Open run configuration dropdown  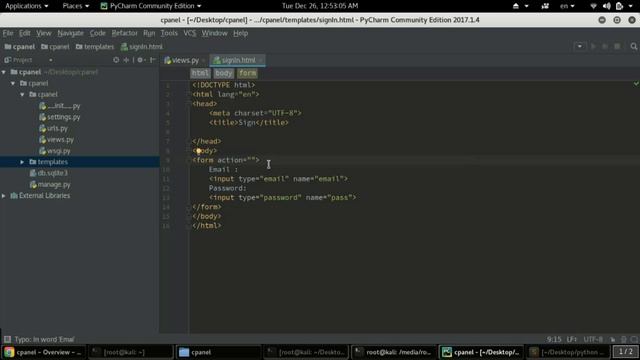[x=580, y=47]
